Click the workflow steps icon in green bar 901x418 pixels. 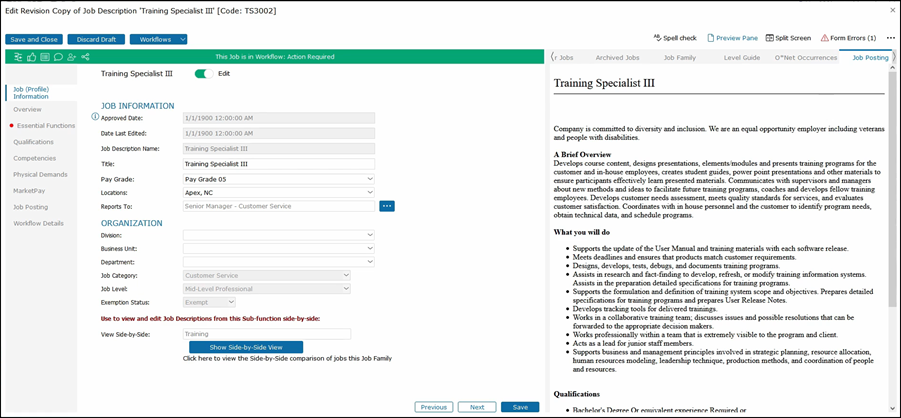(x=20, y=57)
